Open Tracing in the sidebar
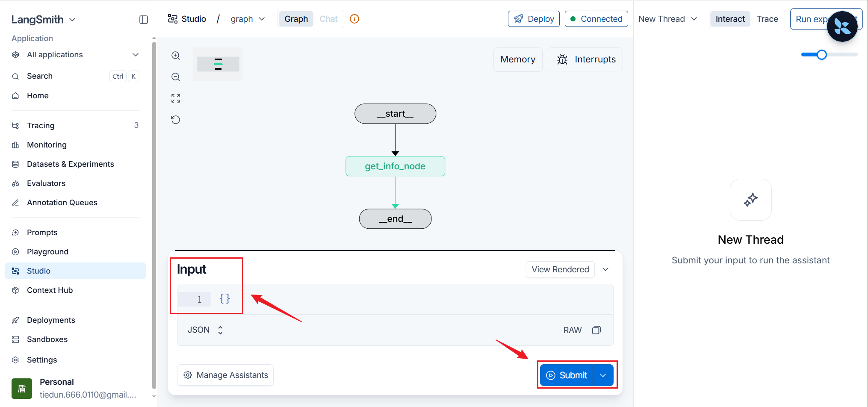 pos(75,126)
